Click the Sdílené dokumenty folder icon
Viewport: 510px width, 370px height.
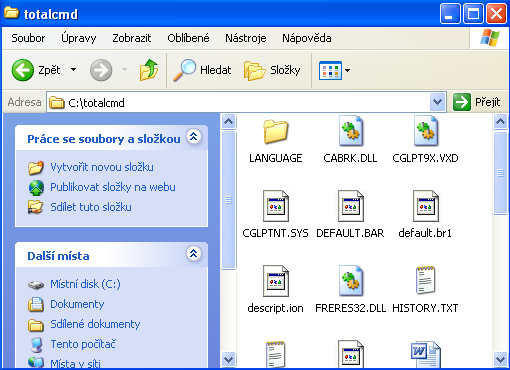click(x=36, y=325)
